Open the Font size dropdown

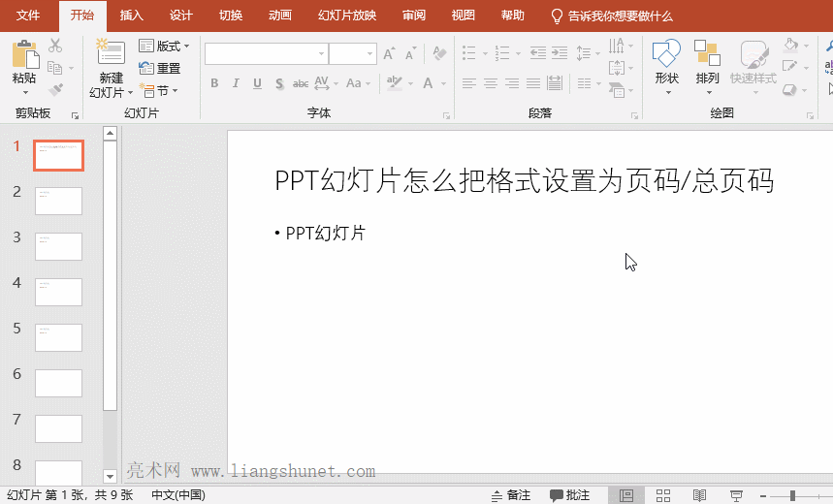369,53
